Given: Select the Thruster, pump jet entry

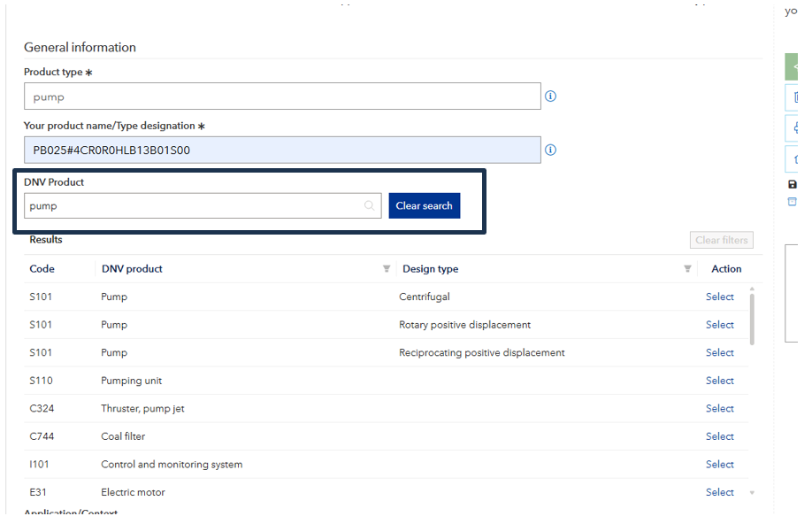Looking at the screenshot, I should coord(719,409).
